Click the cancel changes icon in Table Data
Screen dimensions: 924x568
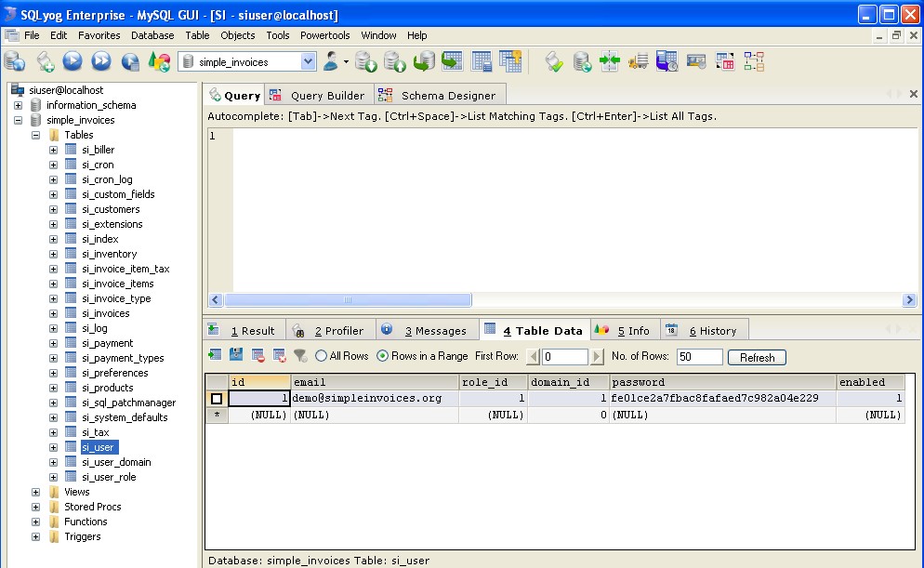[279, 355]
